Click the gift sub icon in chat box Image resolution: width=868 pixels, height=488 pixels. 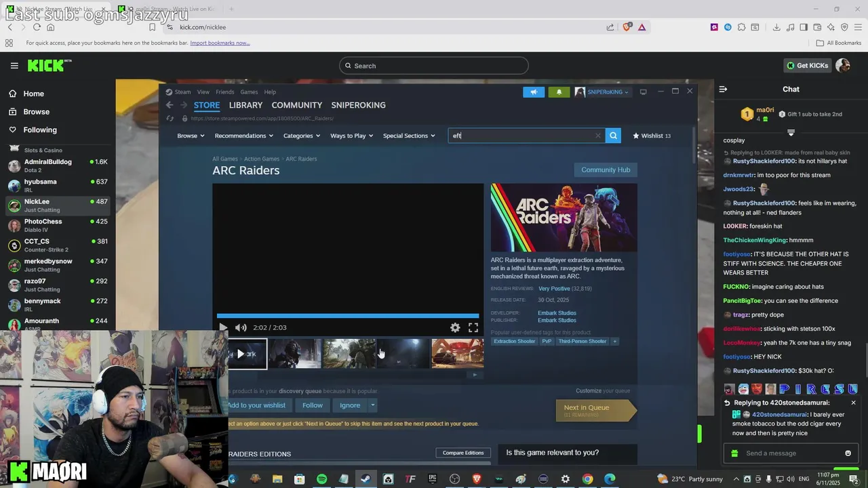733,453
